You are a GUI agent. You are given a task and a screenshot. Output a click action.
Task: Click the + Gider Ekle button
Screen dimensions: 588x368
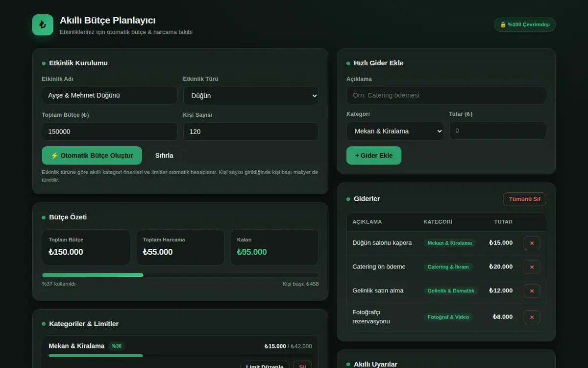(x=374, y=156)
